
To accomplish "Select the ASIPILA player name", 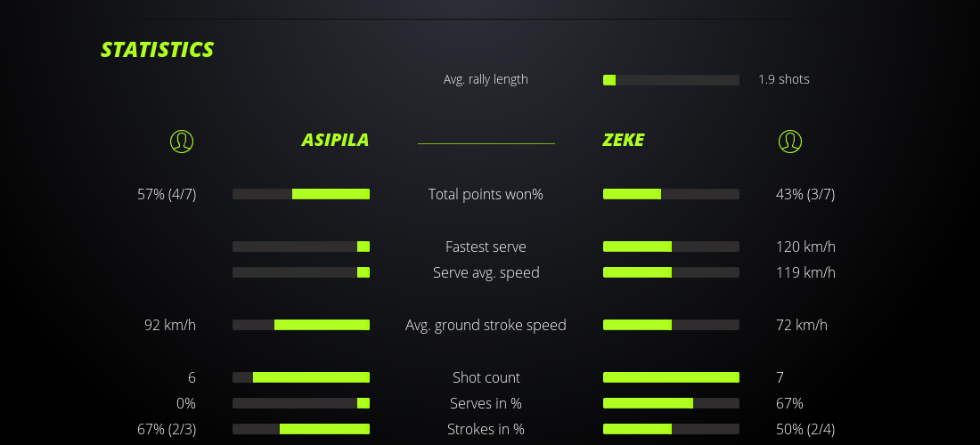I will tap(335, 140).
